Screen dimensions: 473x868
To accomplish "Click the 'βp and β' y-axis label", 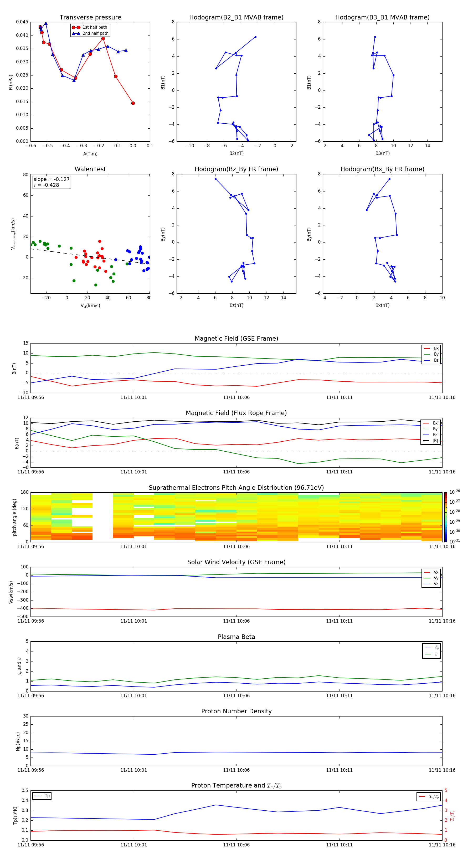I will point(19,666).
